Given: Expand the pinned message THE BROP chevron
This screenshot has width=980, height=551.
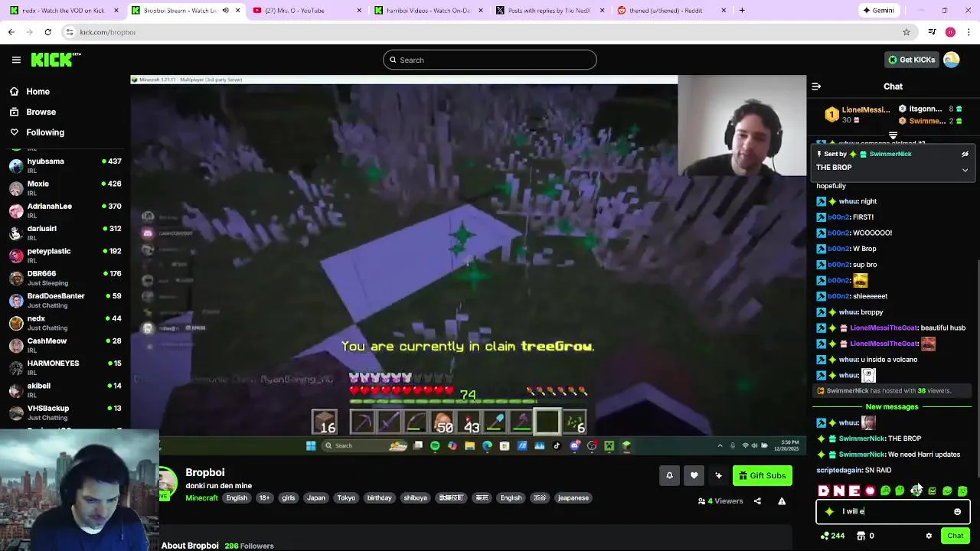Looking at the screenshot, I should tap(965, 170).
